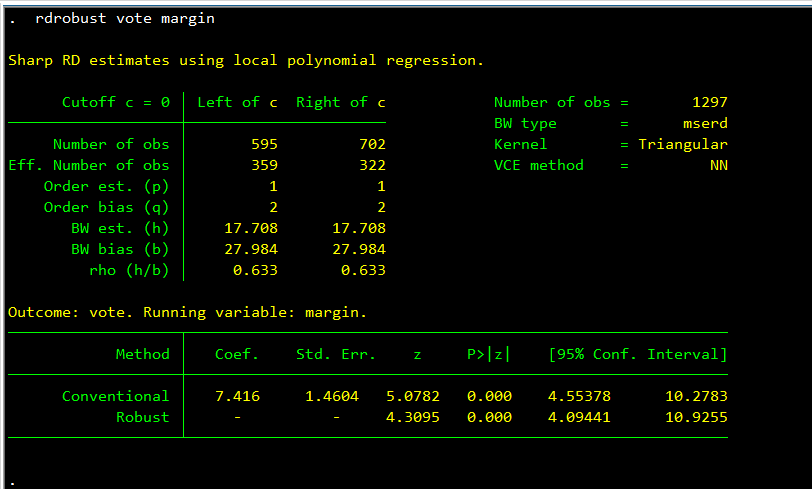Click the 'Conventional' method row label
Screen dimensions: 812x489
click(x=115, y=396)
